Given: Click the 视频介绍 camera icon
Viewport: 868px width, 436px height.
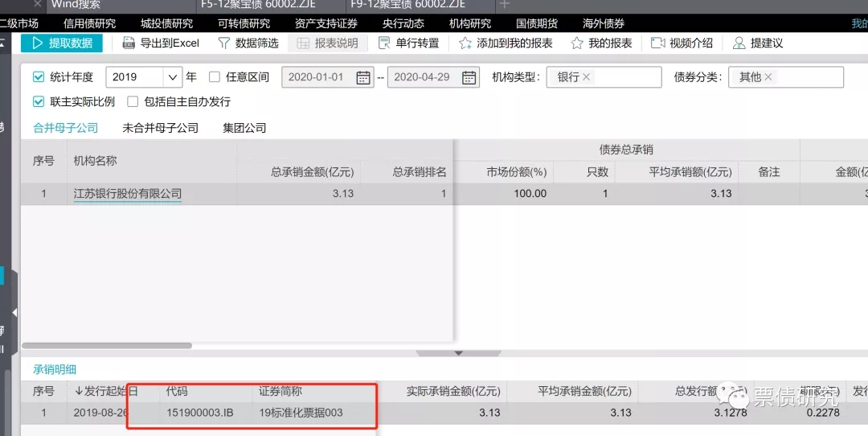Looking at the screenshot, I should 657,43.
